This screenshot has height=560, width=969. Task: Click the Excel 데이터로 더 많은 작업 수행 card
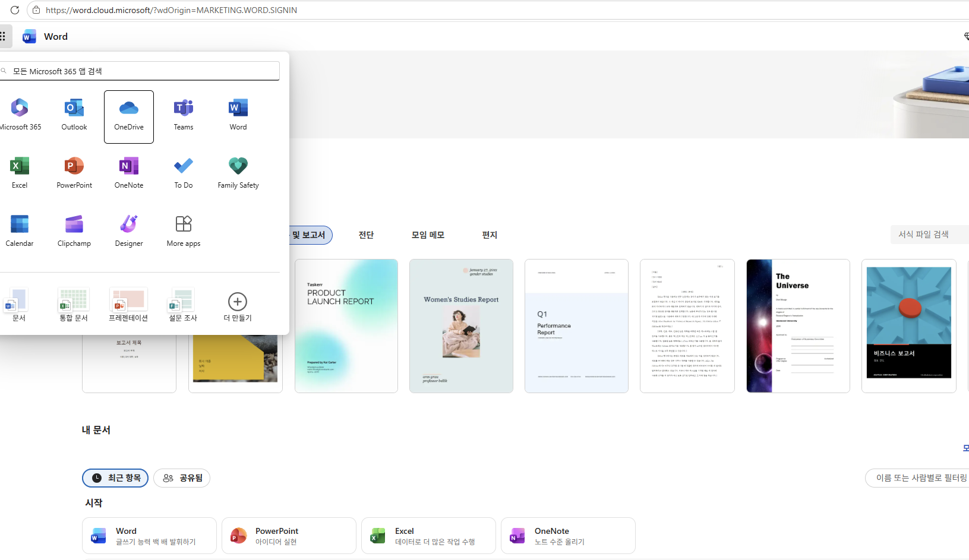[x=428, y=536]
